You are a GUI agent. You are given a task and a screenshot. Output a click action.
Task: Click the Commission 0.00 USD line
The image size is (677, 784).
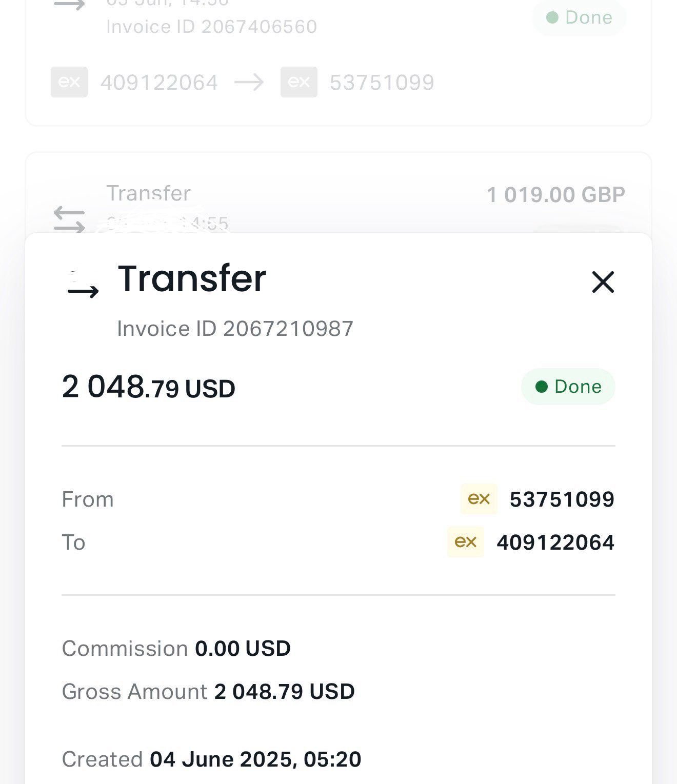[176, 649]
